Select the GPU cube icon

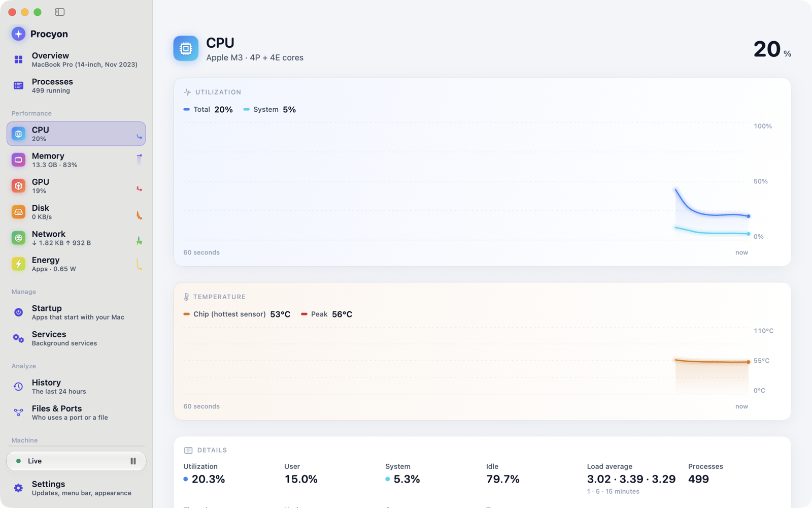[x=18, y=186]
